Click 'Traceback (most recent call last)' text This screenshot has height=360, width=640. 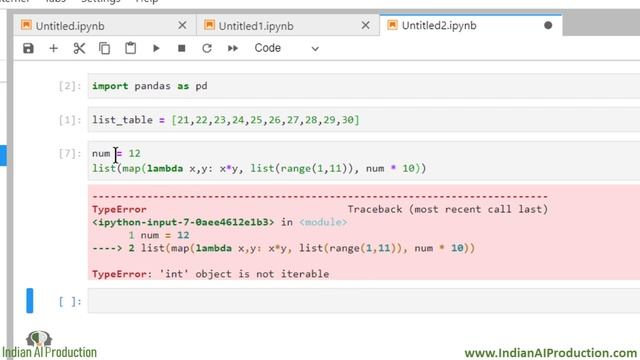point(448,209)
